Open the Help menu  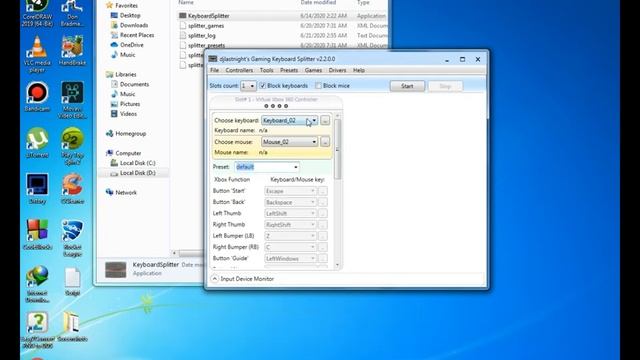click(359, 70)
